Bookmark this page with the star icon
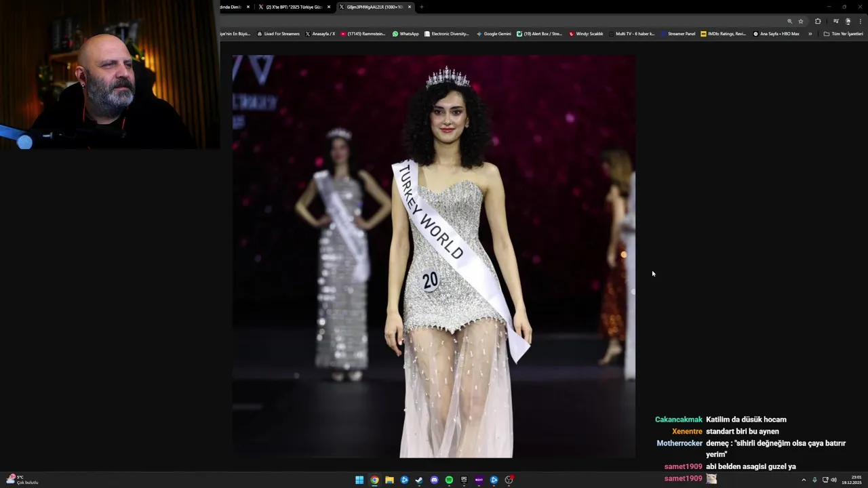This screenshot has height=488, width=868. tap(801, 21)
